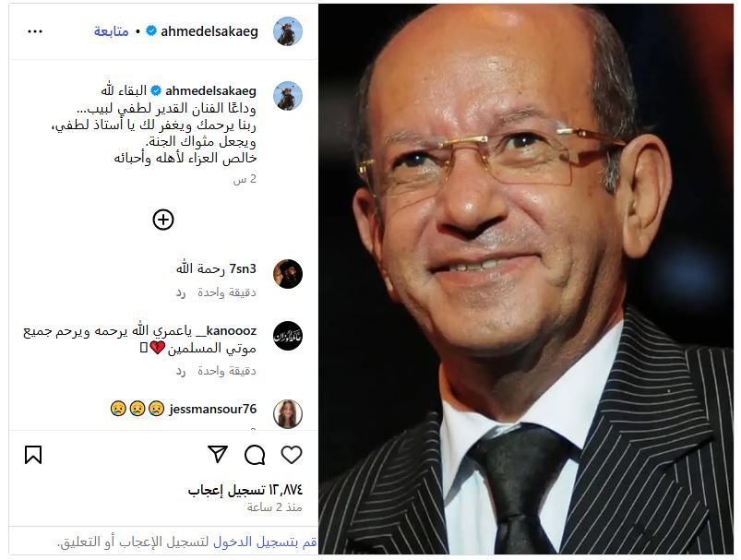Image resolution: width=741 pixels, height=560 pixels.
Task: Load more comments with the plus circle
Action: (x=163, y=220)
